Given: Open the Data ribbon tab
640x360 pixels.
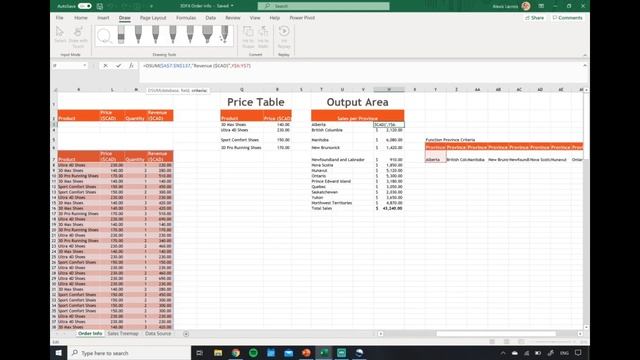Looking at the screenshot, I should [211, 18].
